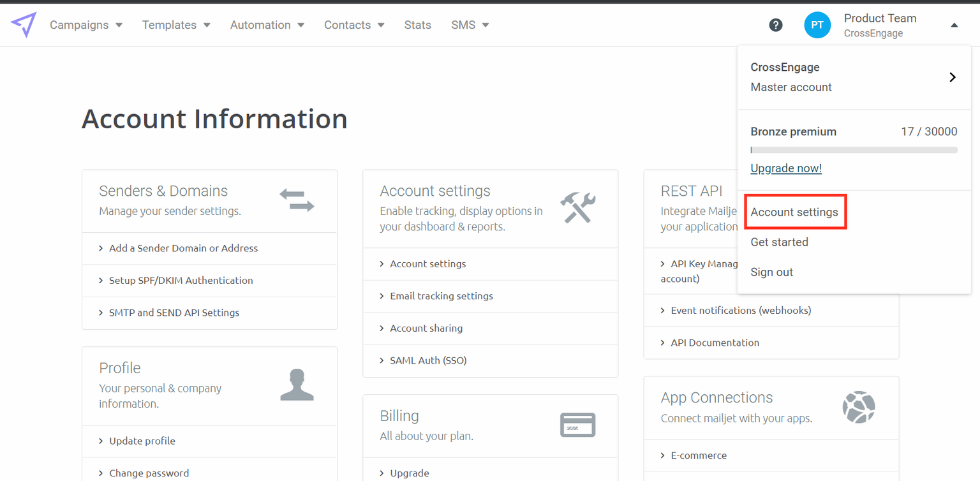Open the Templates dropdown menu

pos(176,25)
